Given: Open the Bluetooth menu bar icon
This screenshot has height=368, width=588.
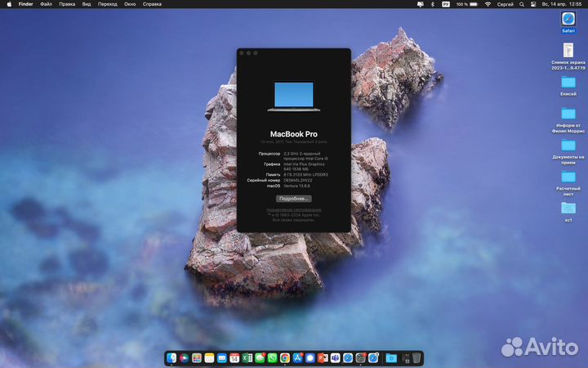Looking at the screenshot, I should [x=432, y=4].
